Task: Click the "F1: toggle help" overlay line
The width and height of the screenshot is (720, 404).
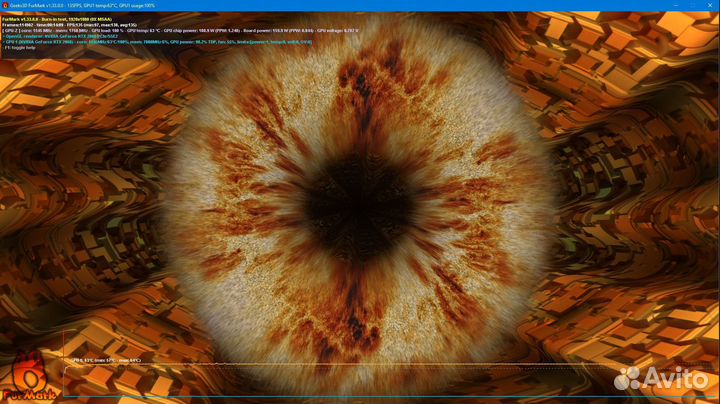Action: point(21,47)
